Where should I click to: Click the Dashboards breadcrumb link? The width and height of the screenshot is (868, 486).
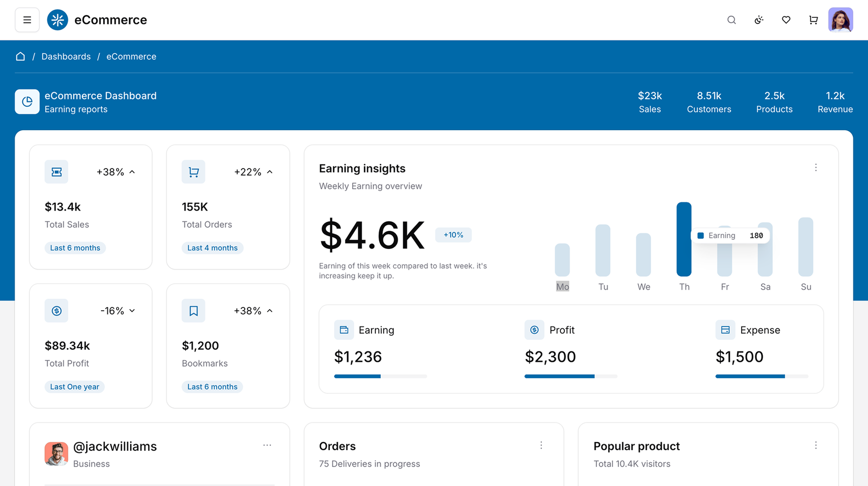(66, 56)
